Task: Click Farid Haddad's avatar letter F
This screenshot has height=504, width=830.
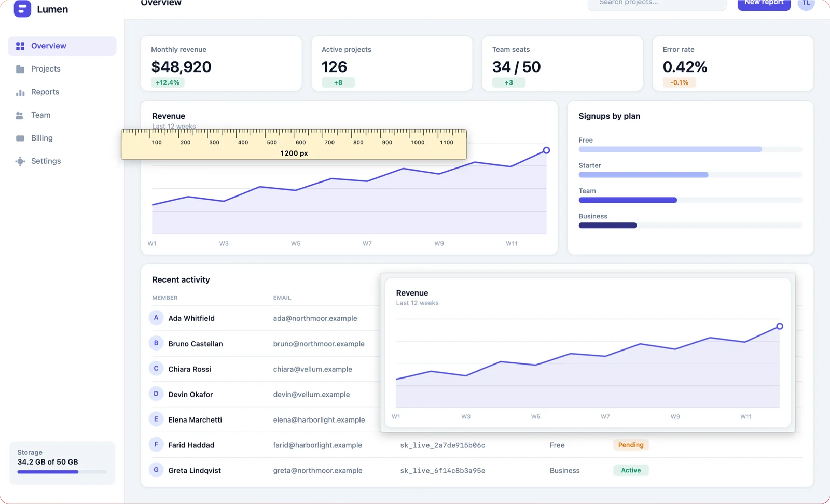Action: pyautogui.click(x=156, y=444)
